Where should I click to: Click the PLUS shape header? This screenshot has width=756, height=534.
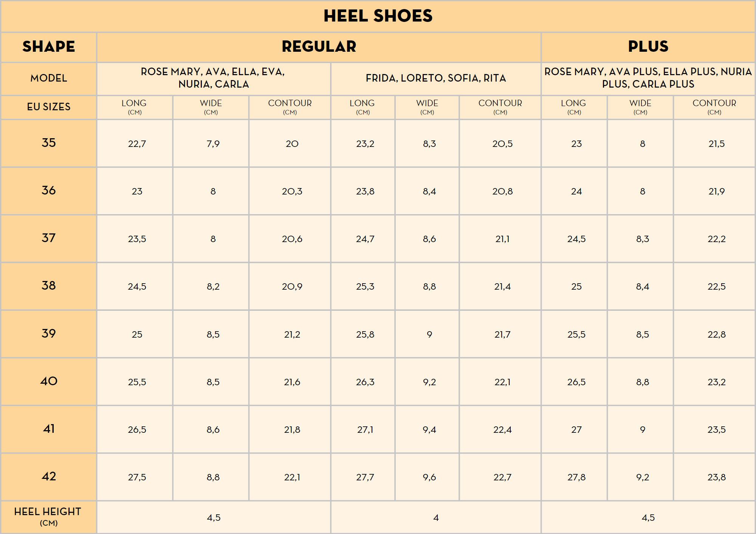point(648,46)
